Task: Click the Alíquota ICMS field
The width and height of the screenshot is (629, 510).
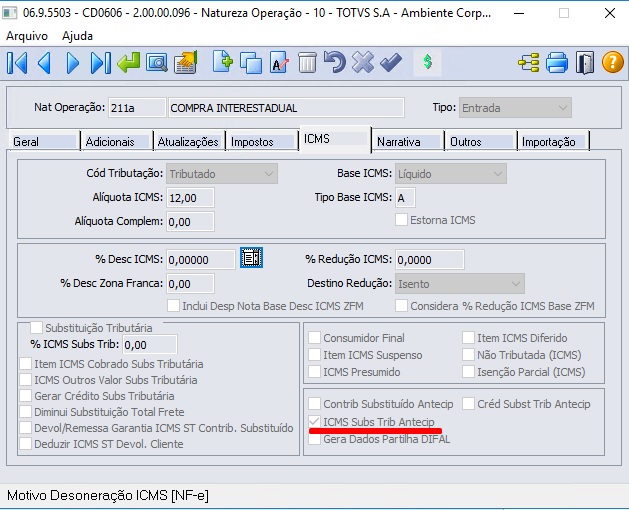Action: [x=190, y=197]
